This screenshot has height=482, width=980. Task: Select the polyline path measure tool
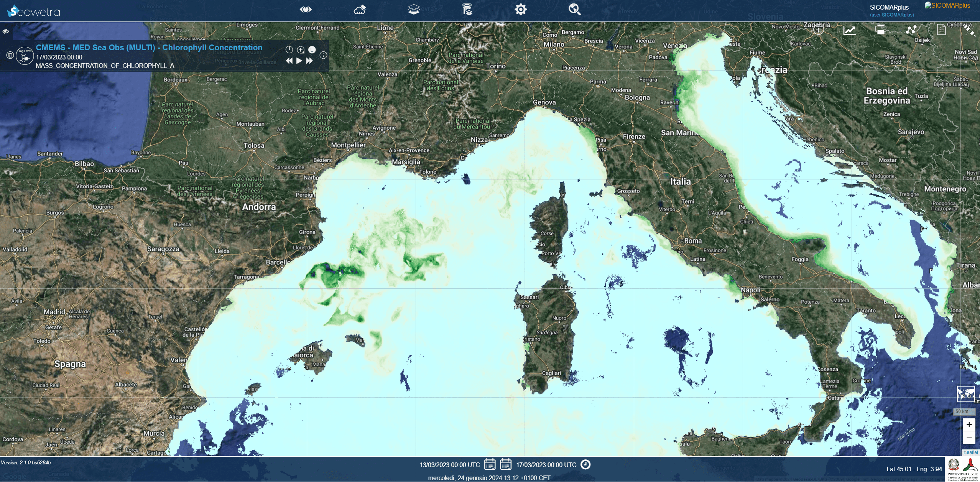pos(911,30)
